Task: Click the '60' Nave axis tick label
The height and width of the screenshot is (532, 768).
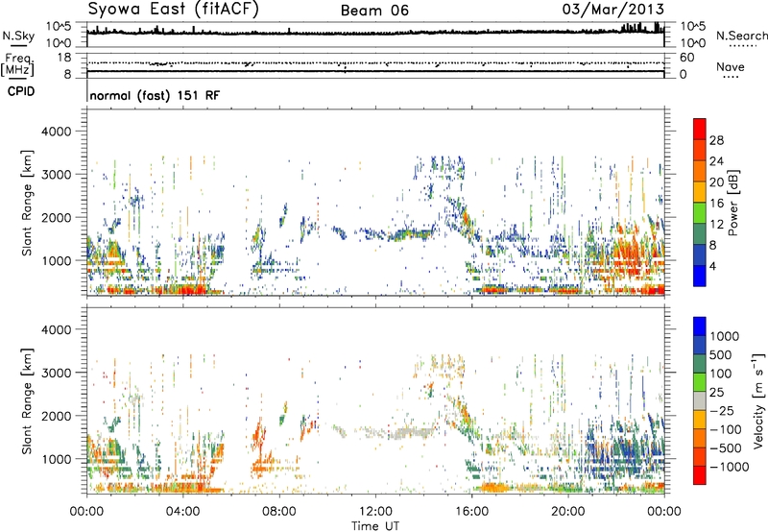Action: [686, 58]
